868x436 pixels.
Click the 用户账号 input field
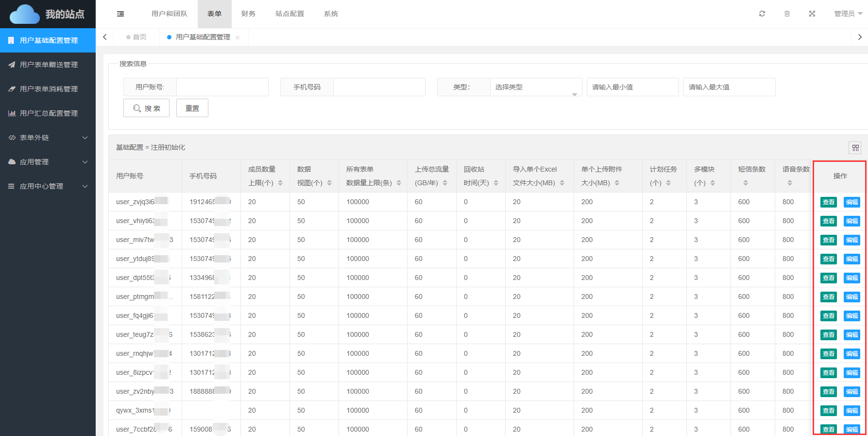pos(222,87)
